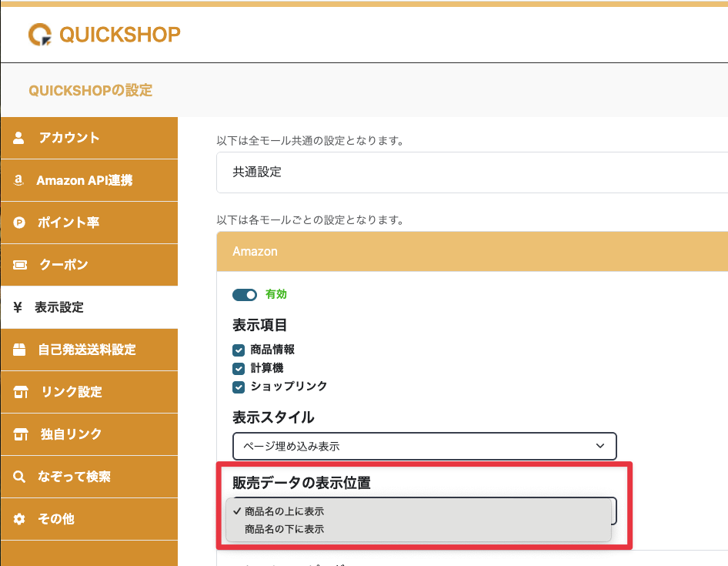Click the P icon for ポイント率
Screen dimensions: 728x566
pyautogui.click(x=20, y=223)
